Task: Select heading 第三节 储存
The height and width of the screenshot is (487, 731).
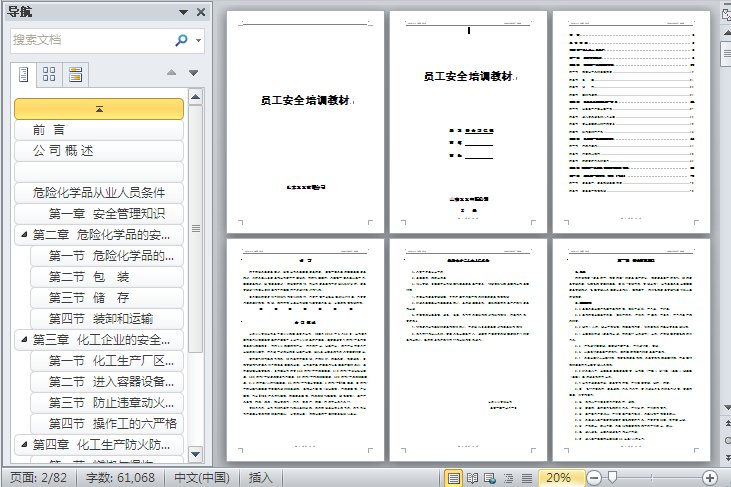Action: (107, 298)
